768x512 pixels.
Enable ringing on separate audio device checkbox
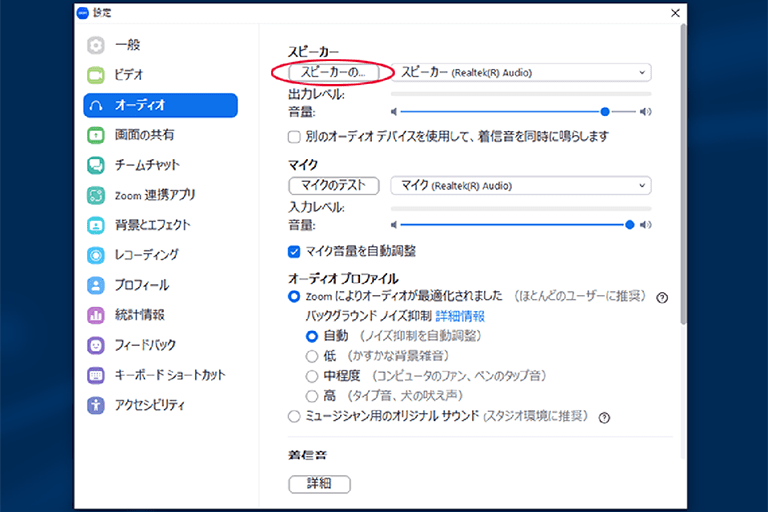coord(294,137)
